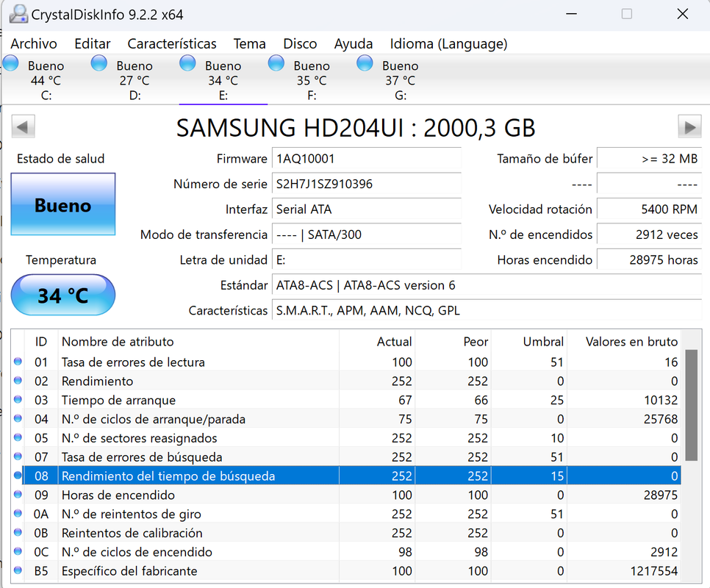This screenshot has height=588, width=710.
Task: Click the buffer size field >= 32 MB
Action: [649, 159]
